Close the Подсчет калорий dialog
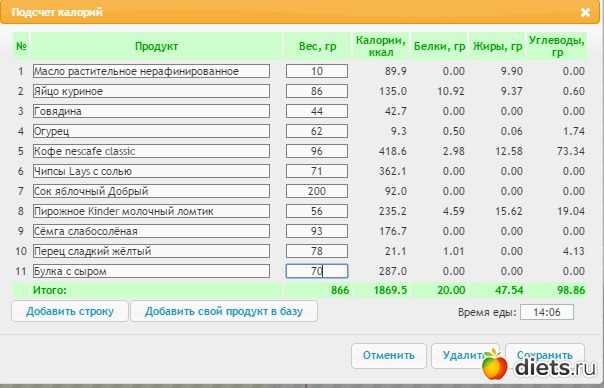 (586, 12)
